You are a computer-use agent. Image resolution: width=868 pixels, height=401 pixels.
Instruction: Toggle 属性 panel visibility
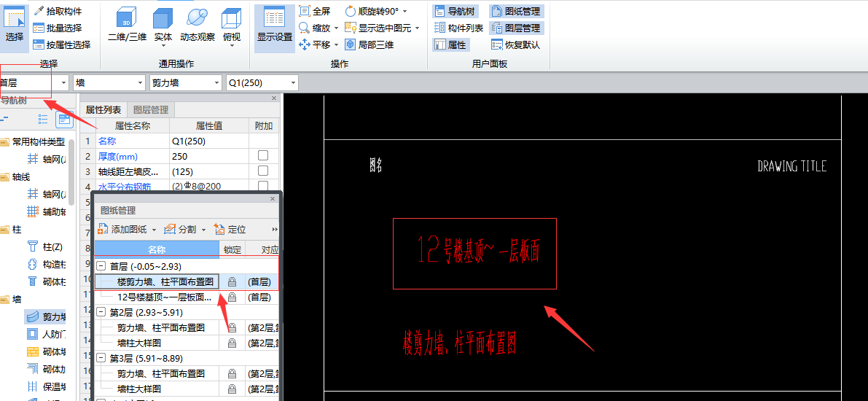[x=450, y=45]
